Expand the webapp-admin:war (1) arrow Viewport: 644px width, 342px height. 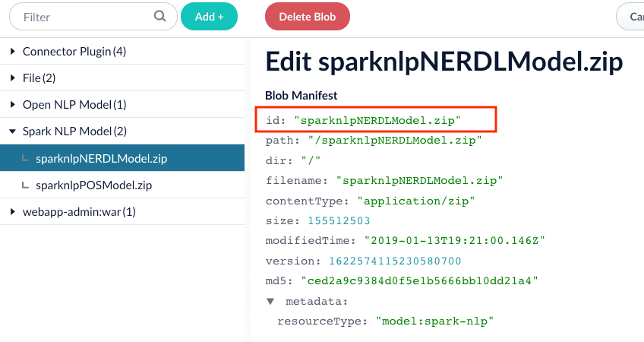click(13, 212)
